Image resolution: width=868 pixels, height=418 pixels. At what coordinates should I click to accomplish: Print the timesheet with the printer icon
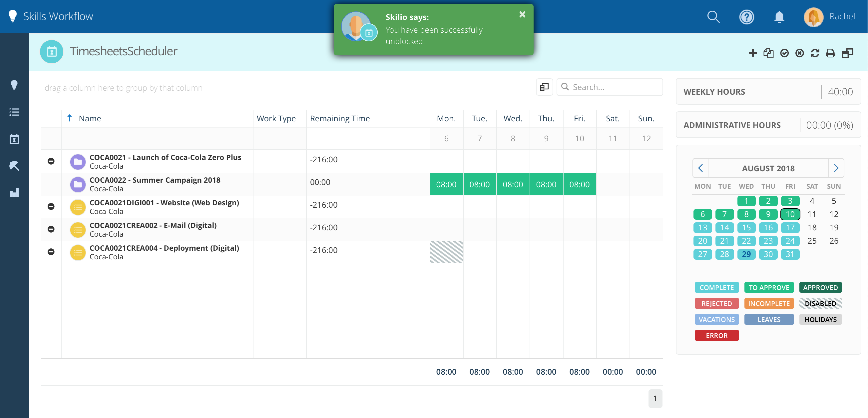[x=831, y=53]
